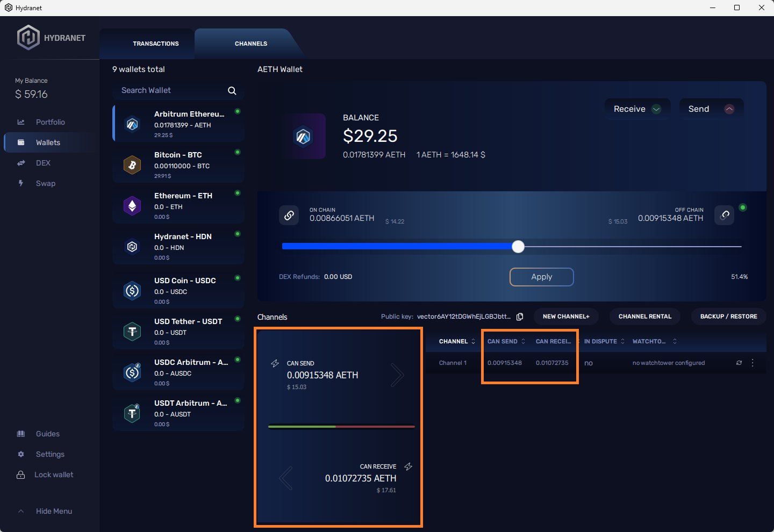774x532 pixels.
Task: Click the green off-chain status indicator dot
Action: tap(743, 207)
